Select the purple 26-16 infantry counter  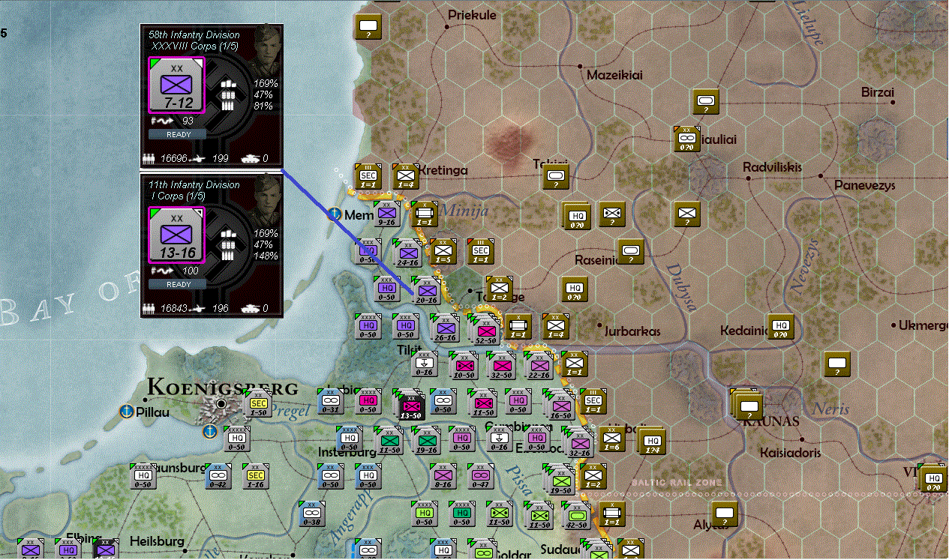tap(445, 328)
